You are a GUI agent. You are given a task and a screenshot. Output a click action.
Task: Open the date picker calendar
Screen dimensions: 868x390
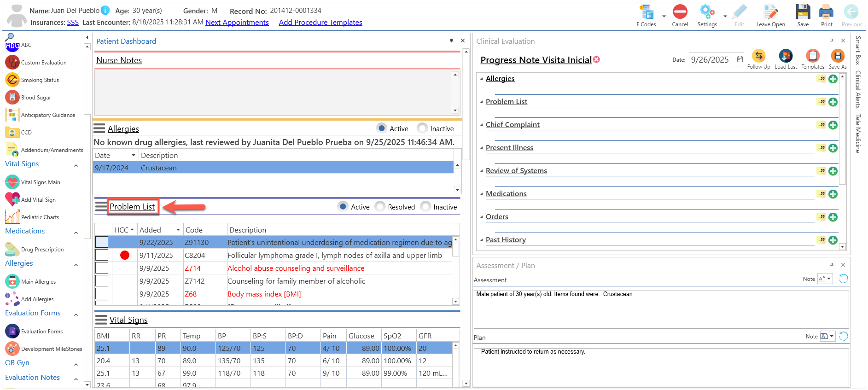[x=740, y=59]
